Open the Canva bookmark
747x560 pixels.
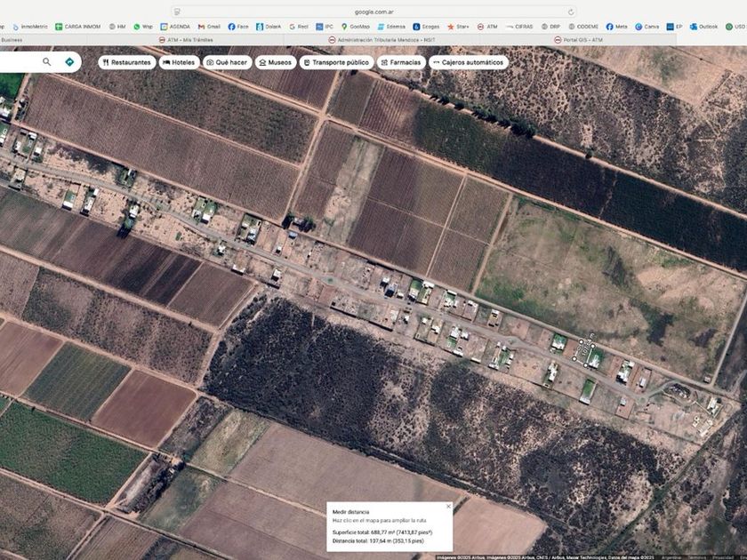647,27
